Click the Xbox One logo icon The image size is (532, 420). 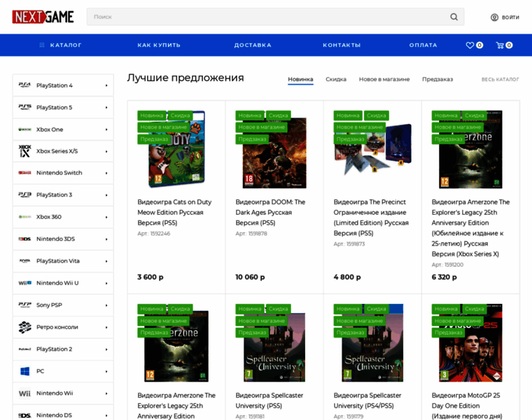click(x=24, y=129)
